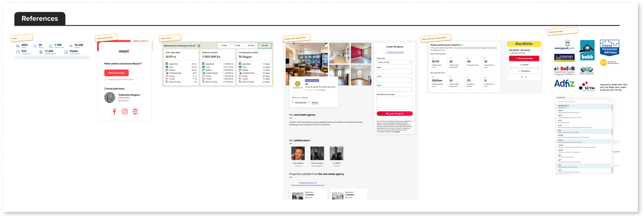Click the certificates list scrollbar
Image resolution: width=644 pixels, height=218 pixels.
point(612,107)
